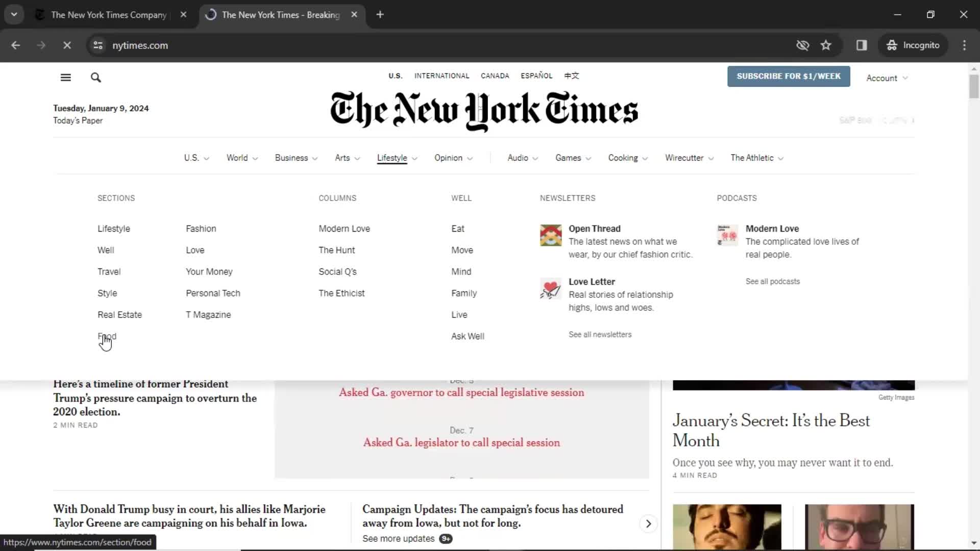Click the search magnifier icon
Image resolution: width=980 pixels, height=551 pixels.
click(x=95, y=77)
